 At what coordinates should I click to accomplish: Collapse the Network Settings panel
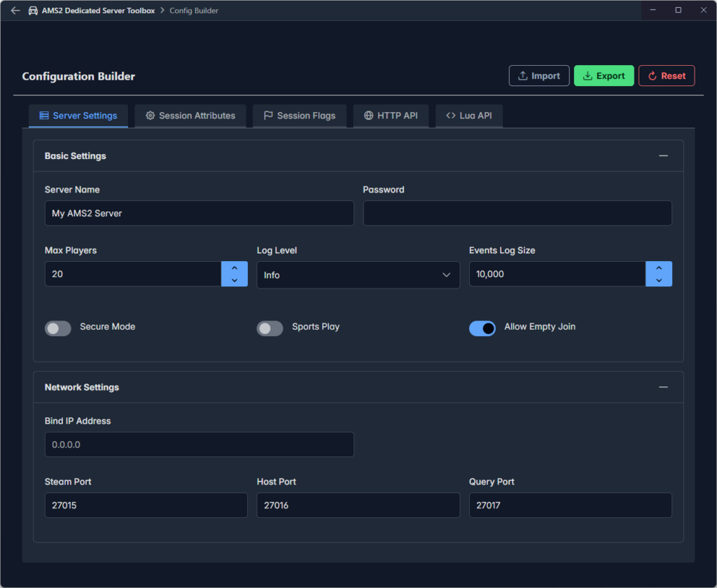(663, 387)
